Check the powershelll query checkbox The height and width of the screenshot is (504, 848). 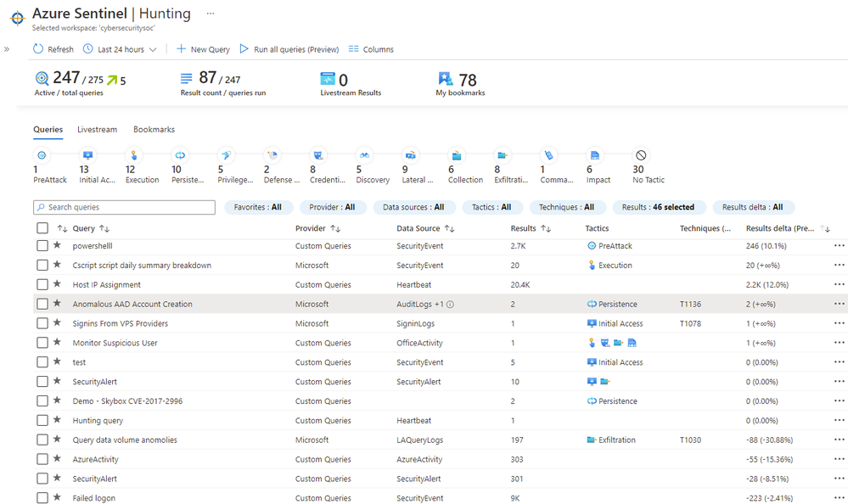[42, 245]
